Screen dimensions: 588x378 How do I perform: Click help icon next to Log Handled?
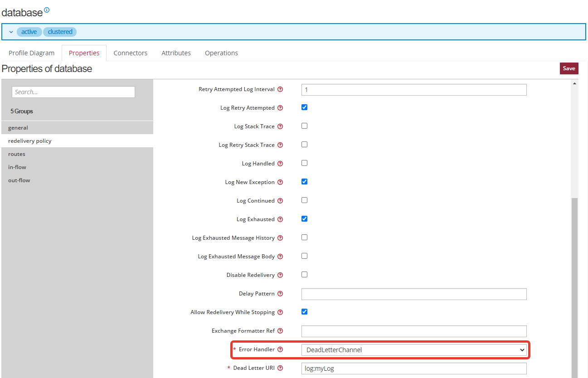280,164
